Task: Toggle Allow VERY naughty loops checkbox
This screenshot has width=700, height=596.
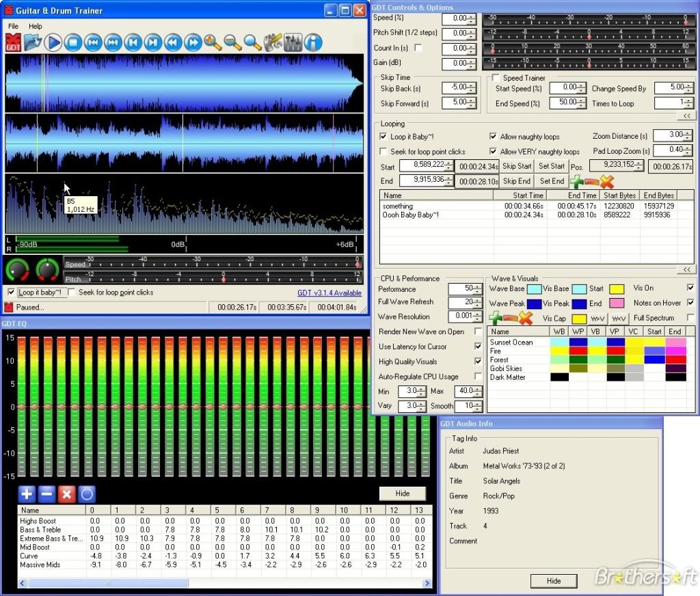Action: click(494, 152)
